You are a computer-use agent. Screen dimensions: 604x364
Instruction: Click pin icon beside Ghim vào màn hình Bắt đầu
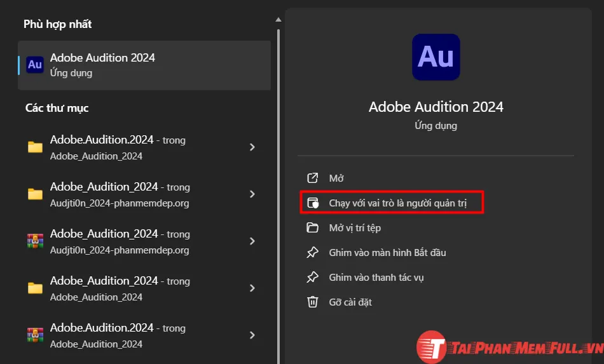[312, 252]
